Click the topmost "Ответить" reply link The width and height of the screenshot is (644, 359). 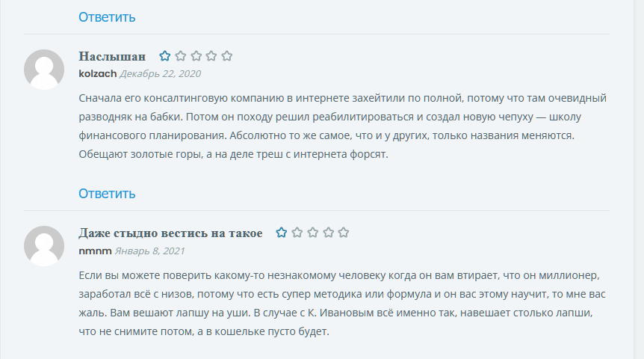pos(107,16)
